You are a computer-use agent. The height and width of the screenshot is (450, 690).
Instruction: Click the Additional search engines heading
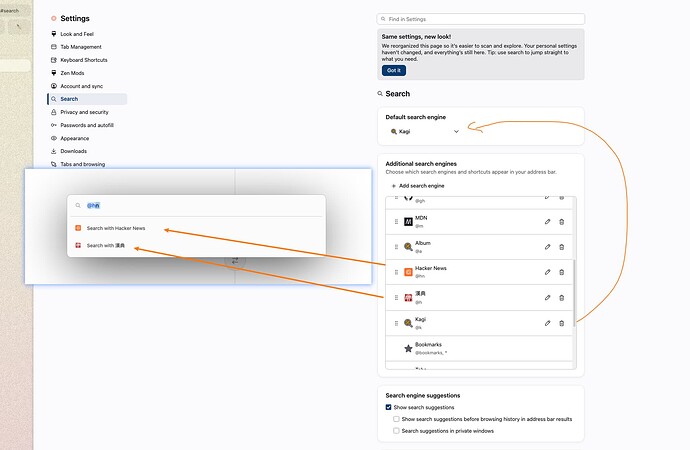(421, 164)
